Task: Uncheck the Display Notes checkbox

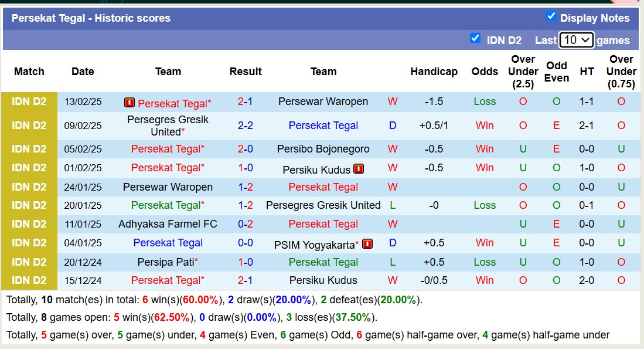Action: (551, 18)
